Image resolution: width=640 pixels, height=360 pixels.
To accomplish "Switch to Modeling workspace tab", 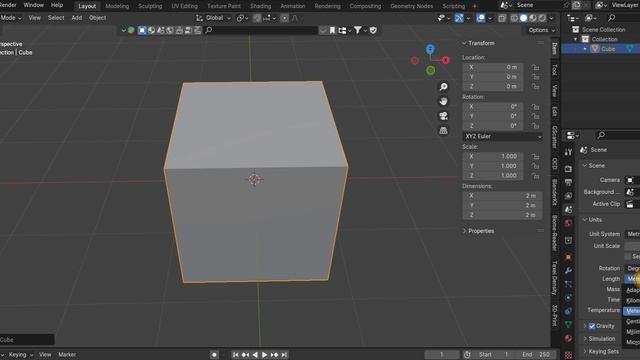I will click(x=117, y=6).
